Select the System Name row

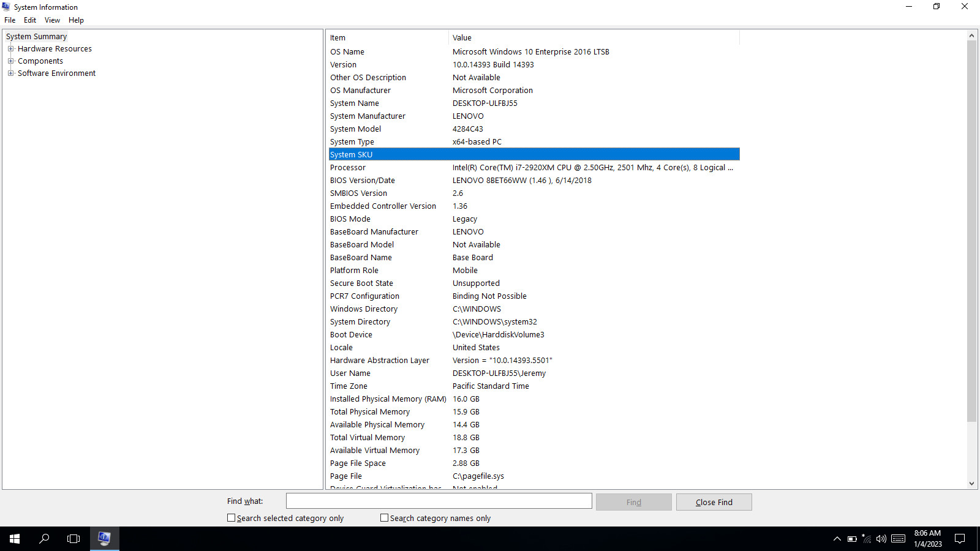(534, 103)
